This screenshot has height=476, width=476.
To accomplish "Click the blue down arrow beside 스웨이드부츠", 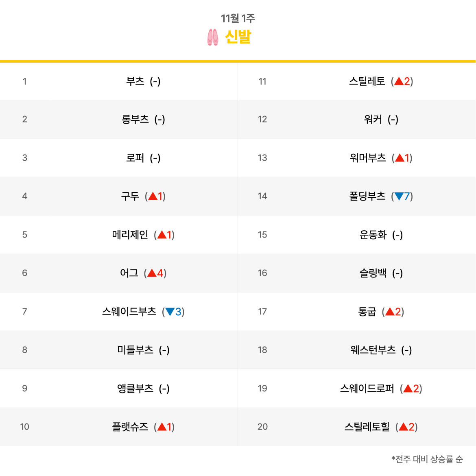I will (170, 312).
